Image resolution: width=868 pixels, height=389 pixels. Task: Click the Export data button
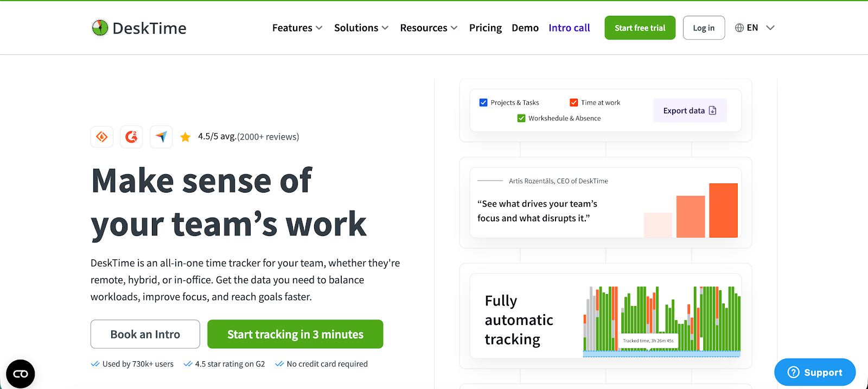pos(690,110)
